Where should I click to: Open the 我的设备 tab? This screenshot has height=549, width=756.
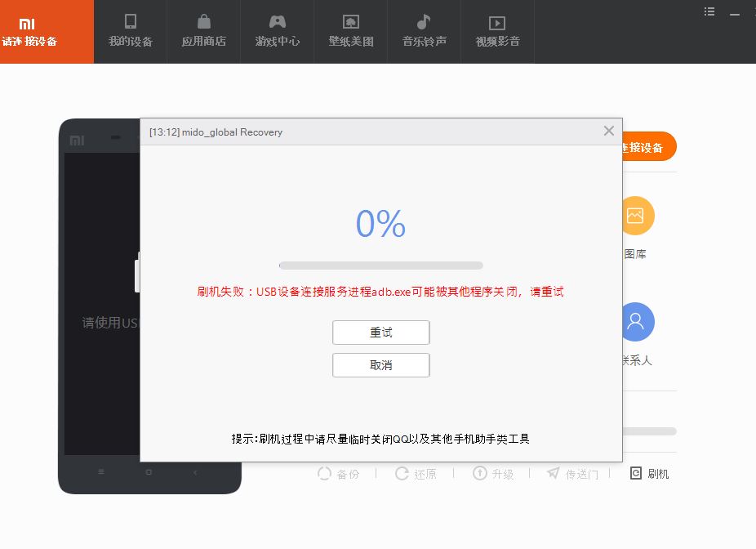[130, 31]
